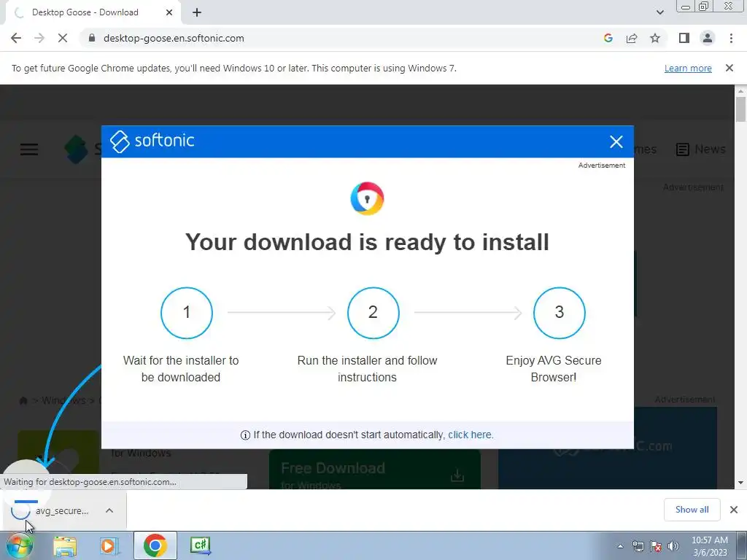Go back to the previous page

(16, 38)
